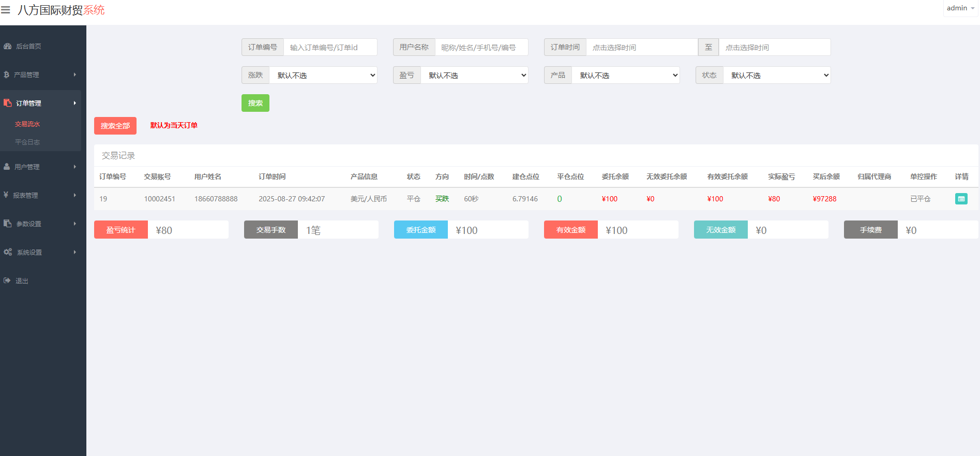Screen dimensions: 980x456
Task: Select 平仓日志 in sidebar submenu
Action: click(27, 142)
